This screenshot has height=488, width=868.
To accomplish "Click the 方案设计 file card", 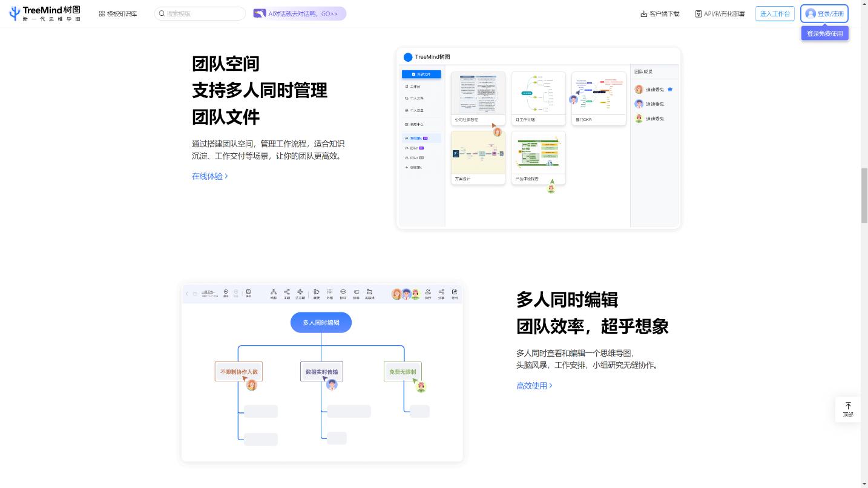I will 478,157.
